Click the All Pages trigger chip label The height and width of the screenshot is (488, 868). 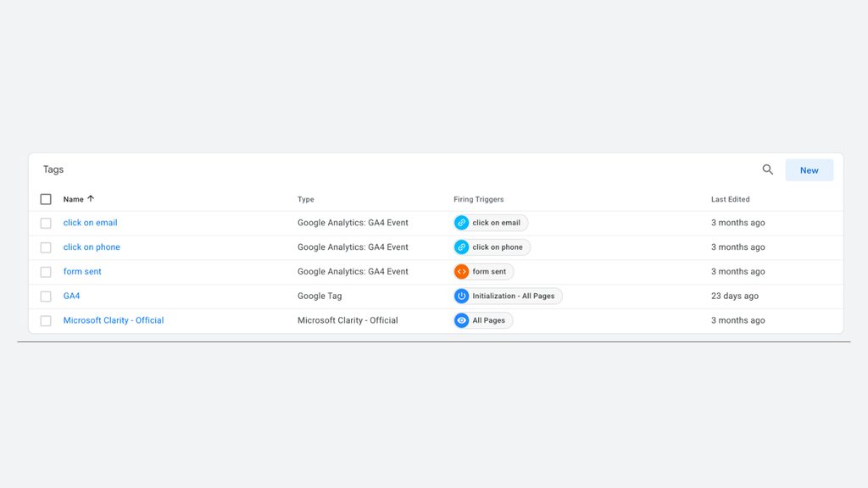pyautogui.click(x=488, y=320)
